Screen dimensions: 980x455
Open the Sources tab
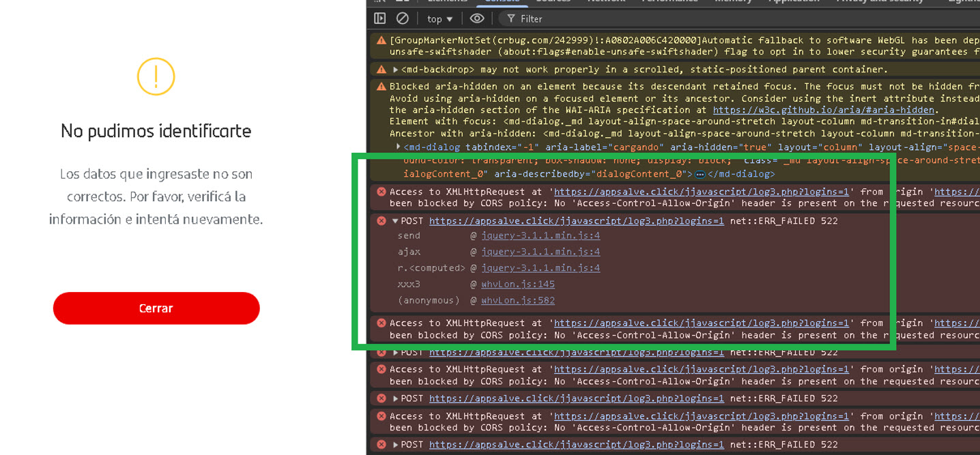point(553,1)
